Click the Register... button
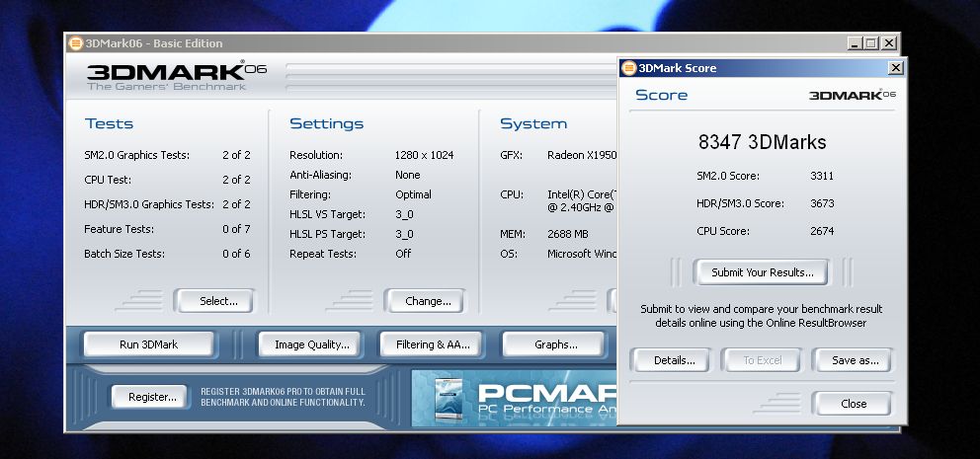980x459 pixels. pyautogui.click(x=152, y=397)
